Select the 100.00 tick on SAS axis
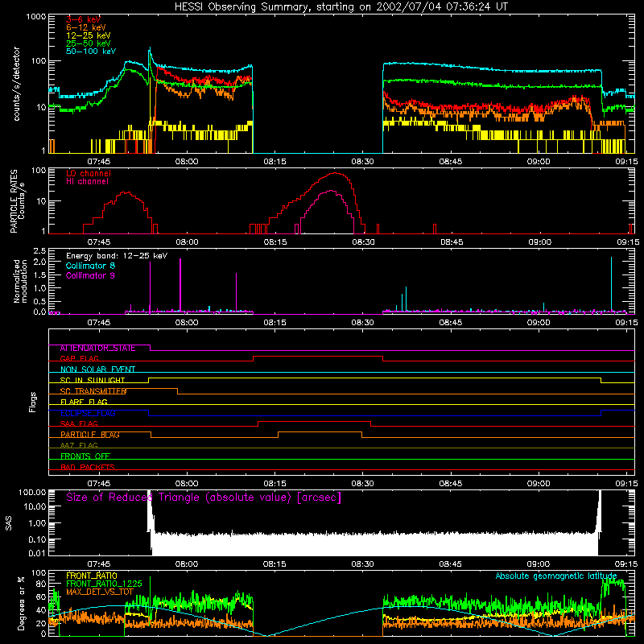 pos(32,492)
